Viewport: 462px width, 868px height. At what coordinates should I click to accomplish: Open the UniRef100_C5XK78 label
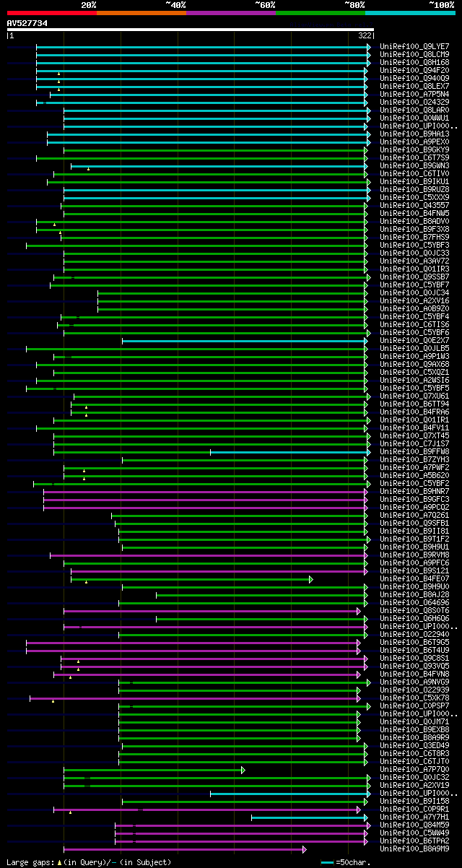[414, 698]
